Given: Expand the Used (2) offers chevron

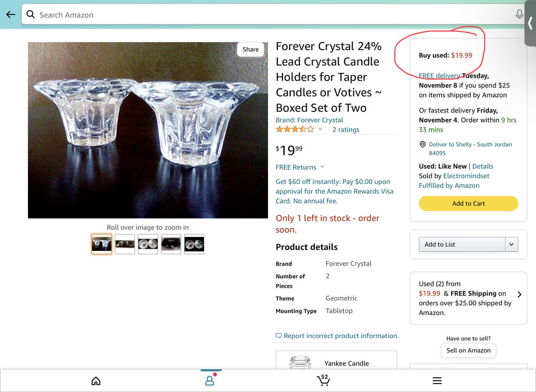Looking at the screenshot, I should tap(519, 294).
